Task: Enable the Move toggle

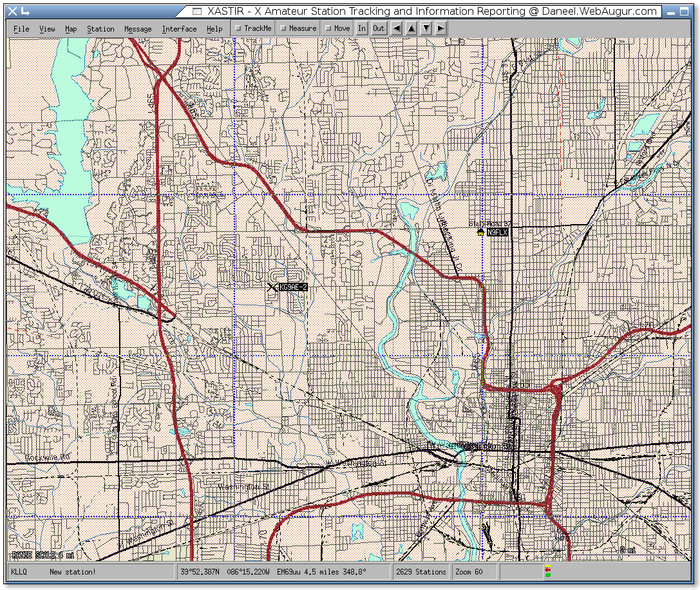Action: click(337, 28)
